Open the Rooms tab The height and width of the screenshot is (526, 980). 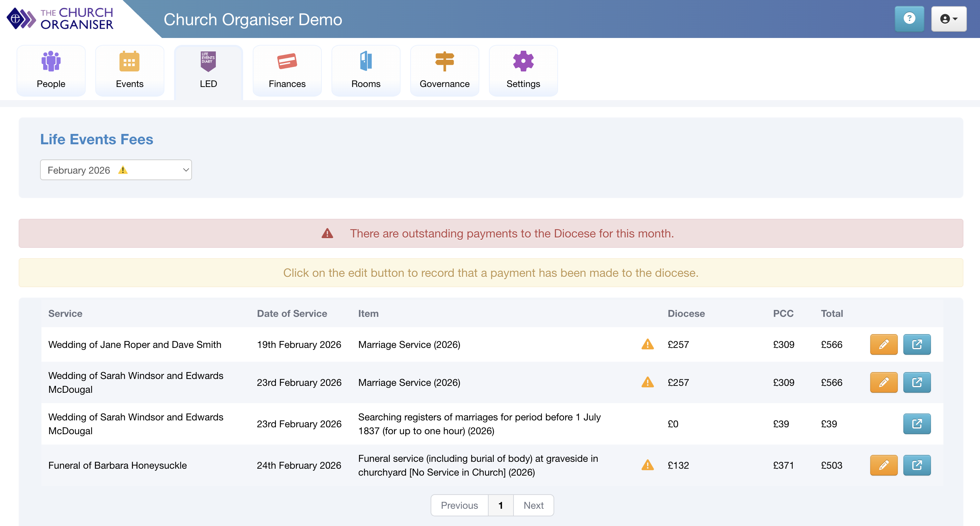[x=366, y=70]
